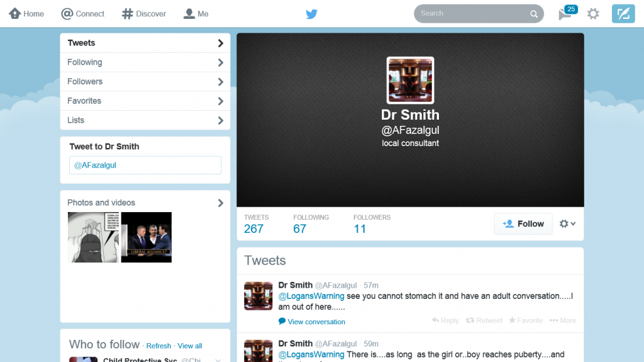This screenshot has width=644, height=362.
Task: Click the chevron next to Favorites
Action: click(221, 101)
